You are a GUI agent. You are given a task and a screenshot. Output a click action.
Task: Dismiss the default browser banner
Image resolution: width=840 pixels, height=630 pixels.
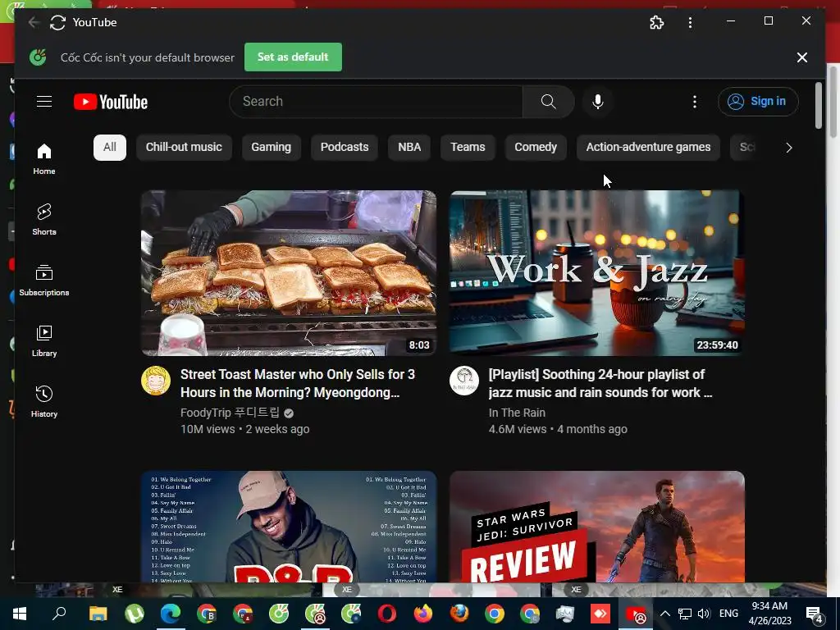pos(802,57)
